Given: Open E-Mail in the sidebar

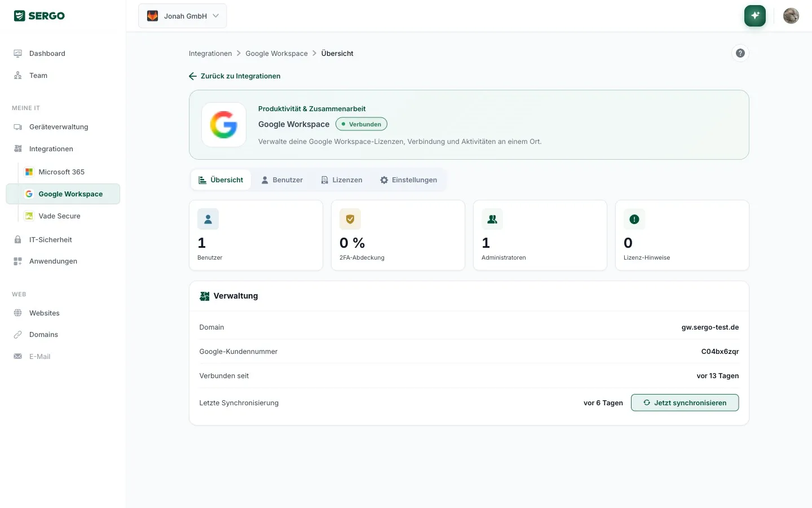Looking at the screenshot, I should pos(63,357).
